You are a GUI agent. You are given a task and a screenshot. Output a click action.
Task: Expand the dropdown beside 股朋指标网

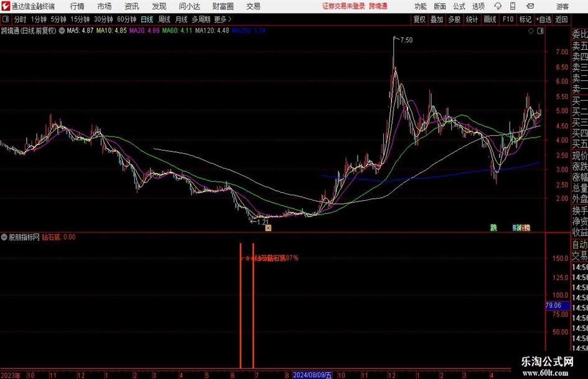click(4, 237)
